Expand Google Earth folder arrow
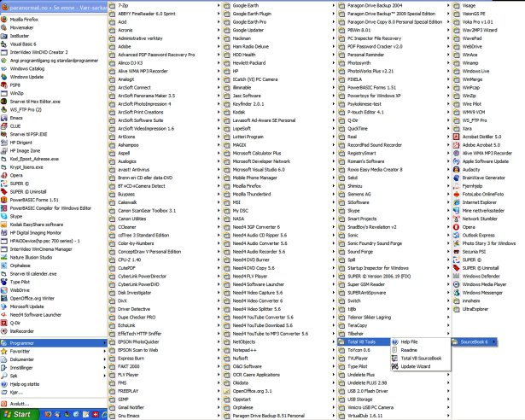Viewport: 525px width, 420px height. pos(334,6)
